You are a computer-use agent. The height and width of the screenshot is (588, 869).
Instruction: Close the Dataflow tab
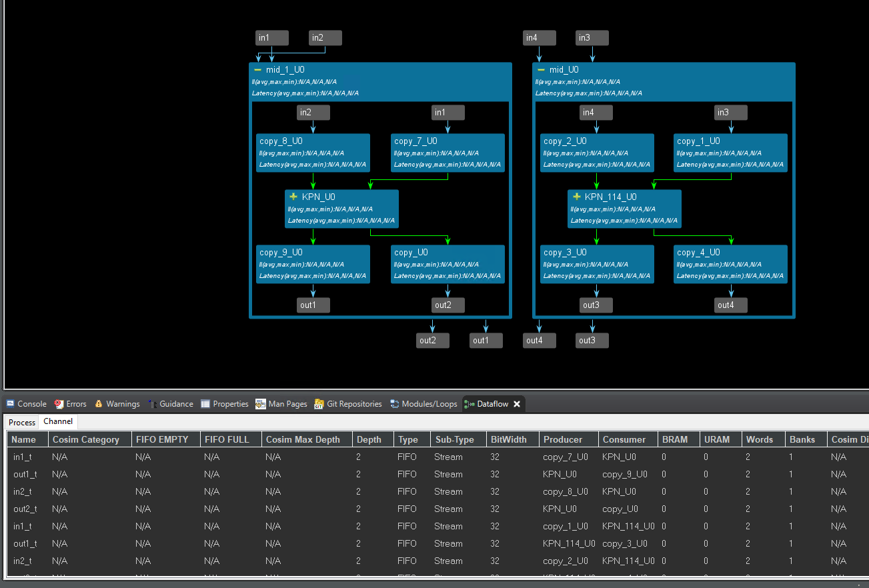517,404
